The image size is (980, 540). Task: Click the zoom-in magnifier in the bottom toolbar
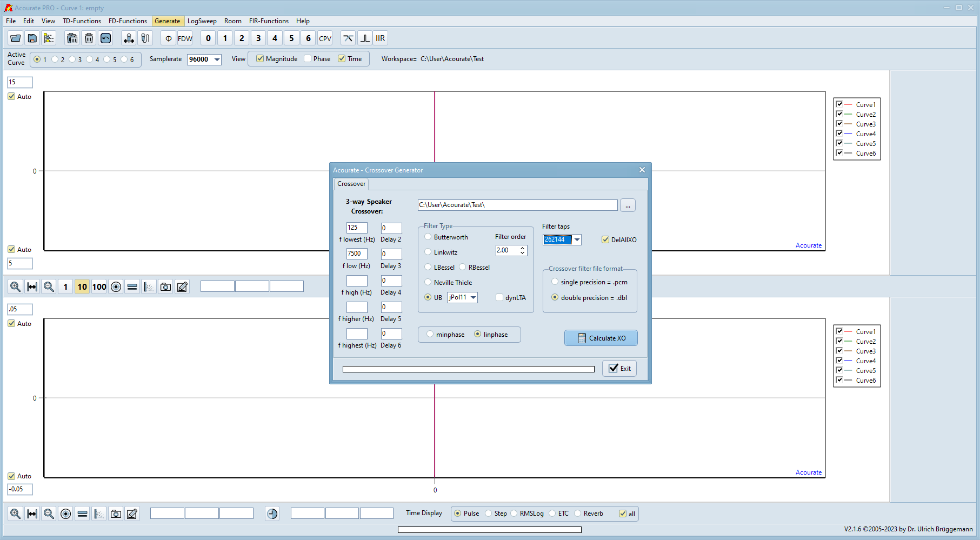click(x=16, y=514)
